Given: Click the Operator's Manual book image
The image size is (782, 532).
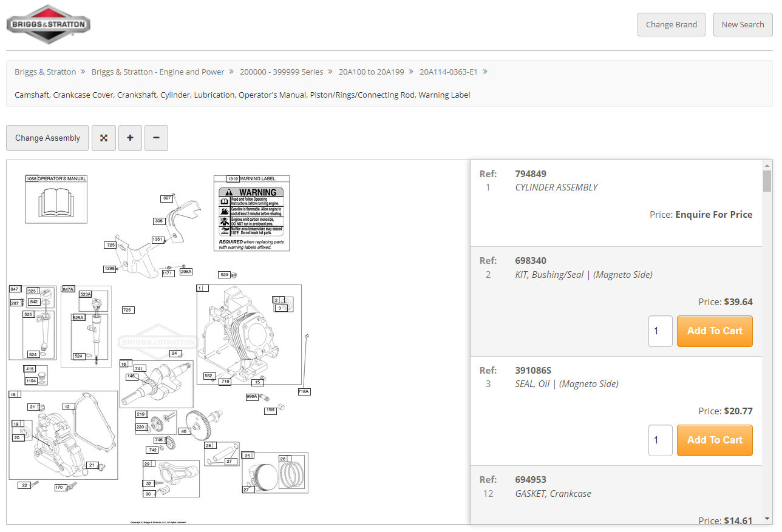Looking at the screenshot, I should [x=56, y=203].
